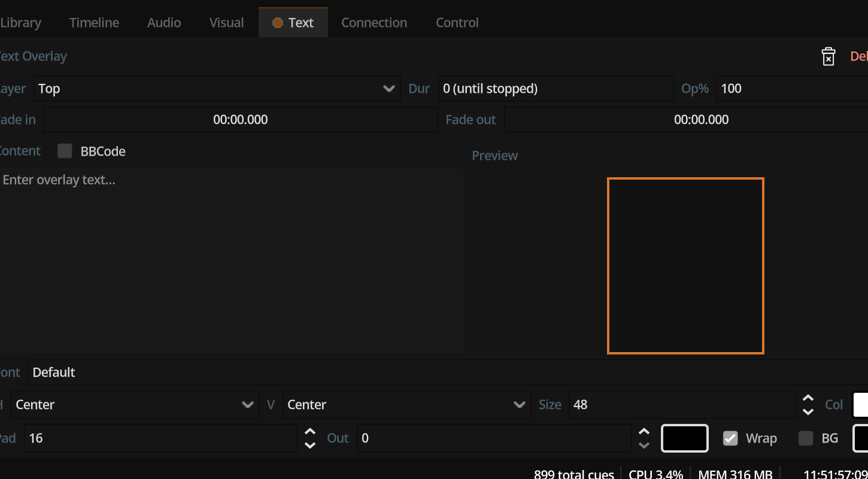Switch to the Visual tab
The width and height of the screenshot is (868, 479).
tap(226, 23)
